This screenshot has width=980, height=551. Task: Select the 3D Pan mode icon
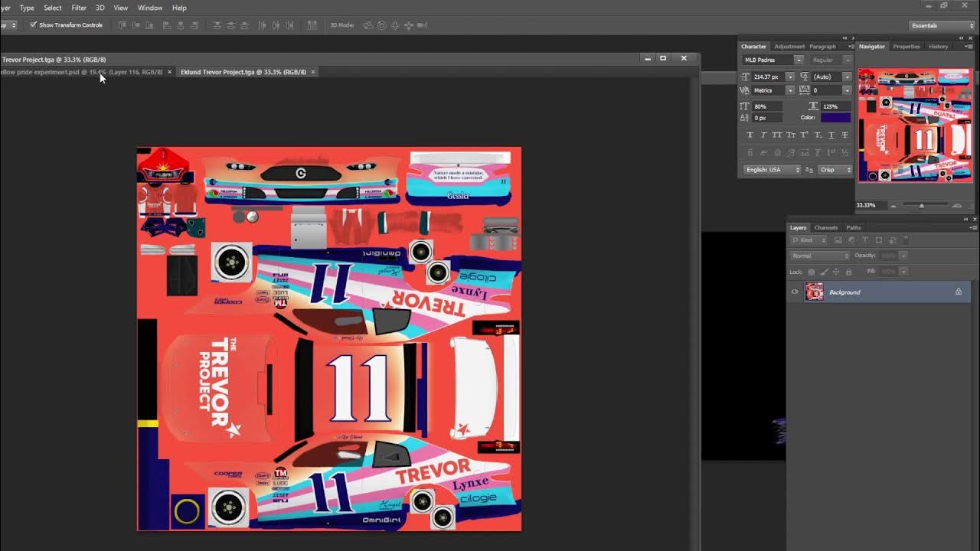[x=394, y=25]
